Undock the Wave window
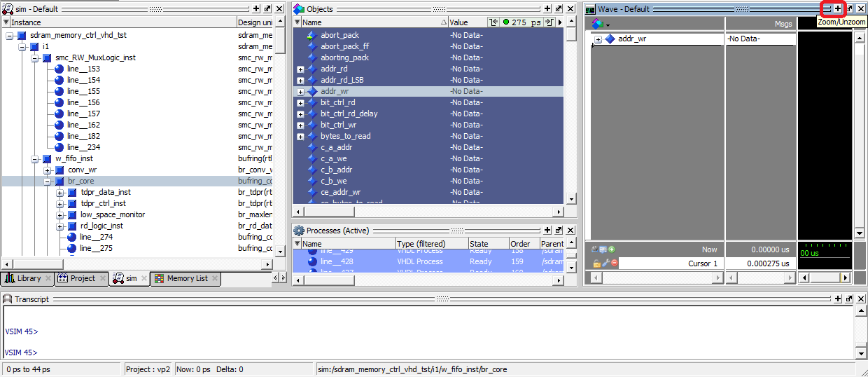The image size is (868, 377). [850, 9]
